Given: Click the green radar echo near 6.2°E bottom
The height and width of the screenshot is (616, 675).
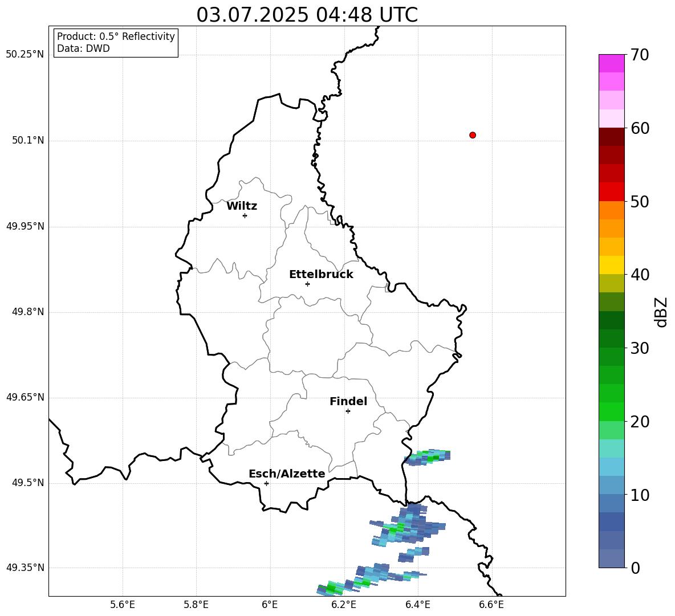Looking at the screenshot, I should (331, 588).
